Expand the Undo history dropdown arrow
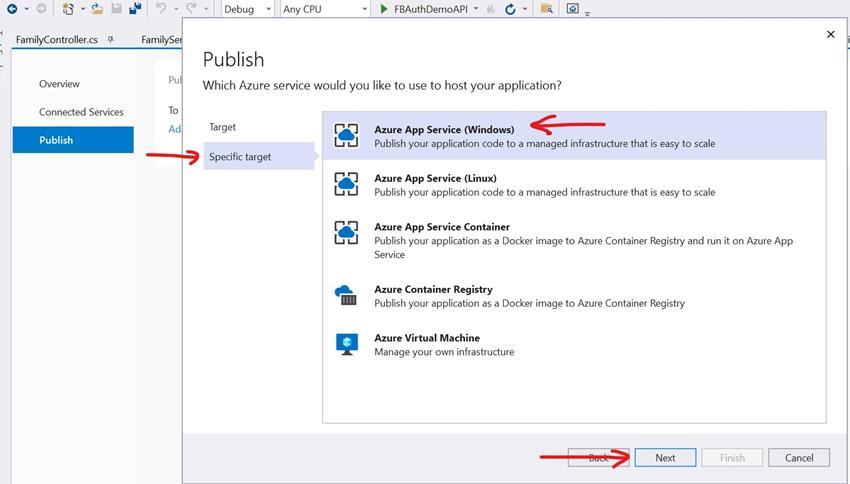This screenshot has height=484, width=850. pyautogui.click(x=176, y=9)
